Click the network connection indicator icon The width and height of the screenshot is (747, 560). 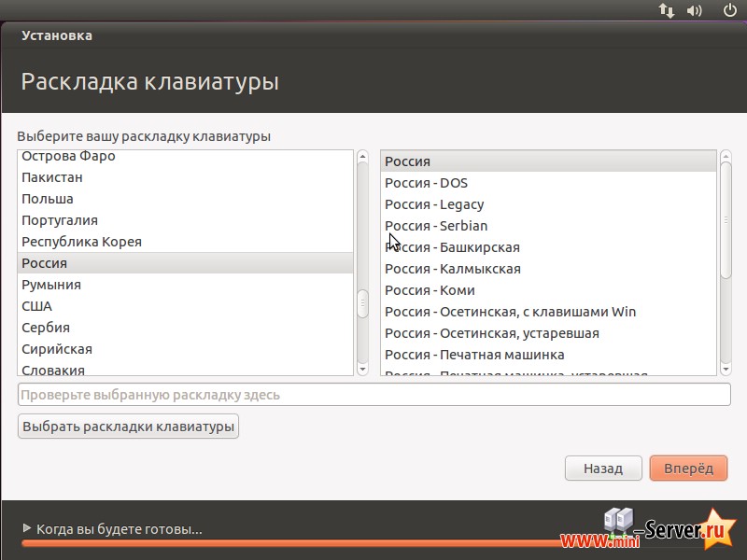click(x=667, y=10)
